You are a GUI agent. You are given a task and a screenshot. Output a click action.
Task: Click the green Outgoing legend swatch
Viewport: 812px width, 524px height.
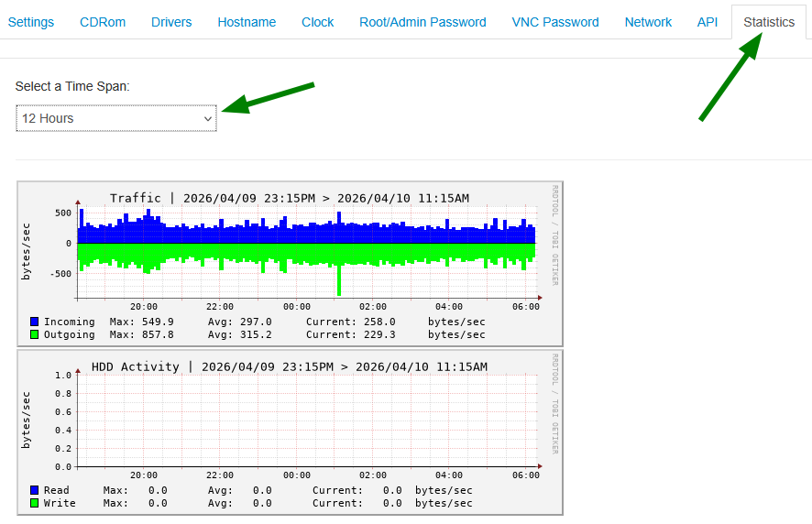(34, 334)
